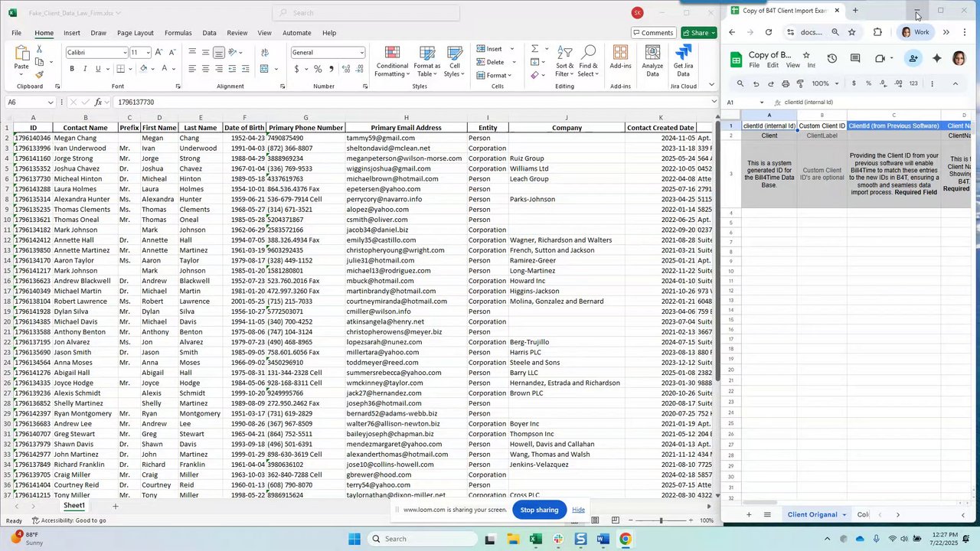Increase decimal places in Excel ribbon

click(346, 69)
